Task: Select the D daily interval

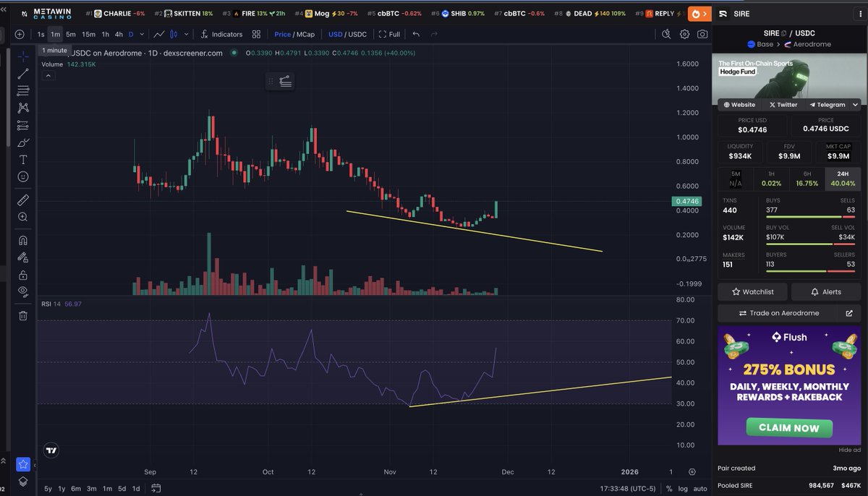Action: tap(131, 34)
